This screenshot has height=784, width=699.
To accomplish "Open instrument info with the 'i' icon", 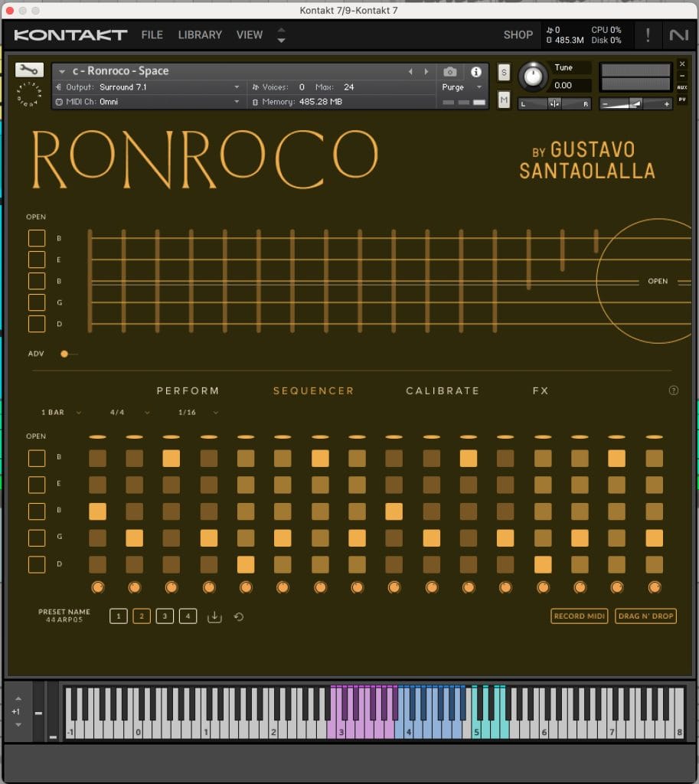I will click(x=476, y=72).
